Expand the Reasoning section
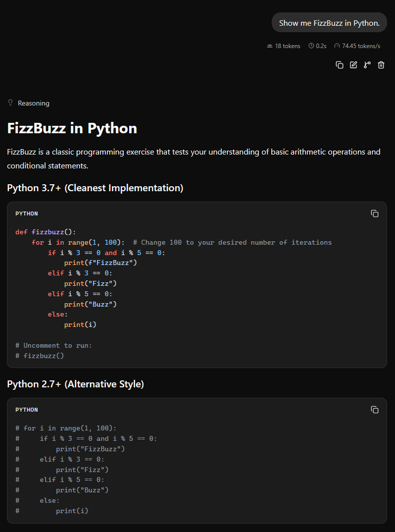 coord(29,103)
